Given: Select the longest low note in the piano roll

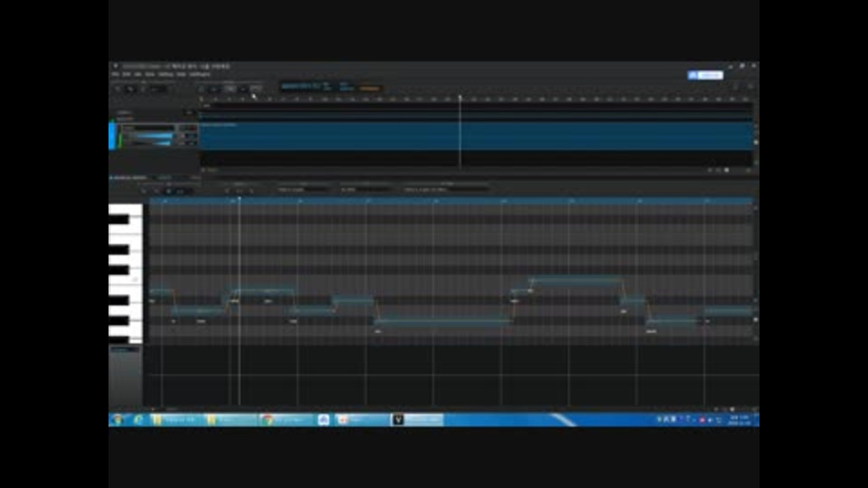Looking at the screenshot, I should click(442, 321).
